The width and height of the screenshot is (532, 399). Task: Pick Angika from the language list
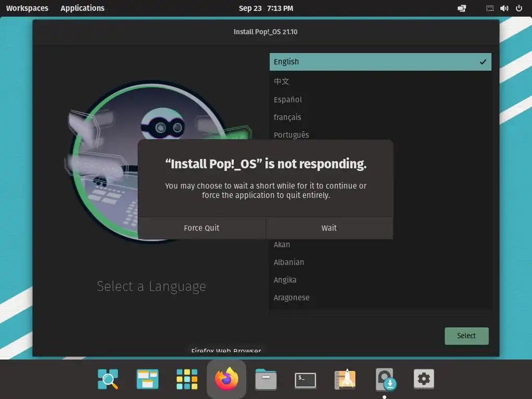click(x=380, y=280)
